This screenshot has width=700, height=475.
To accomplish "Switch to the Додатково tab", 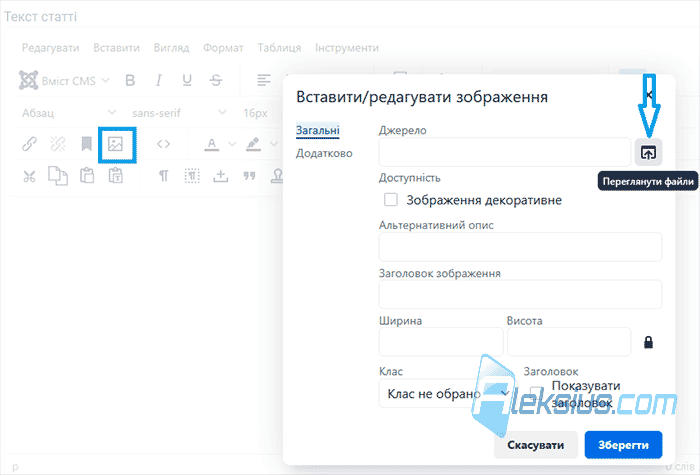I will pyautogui.click(x=324, y=153).
